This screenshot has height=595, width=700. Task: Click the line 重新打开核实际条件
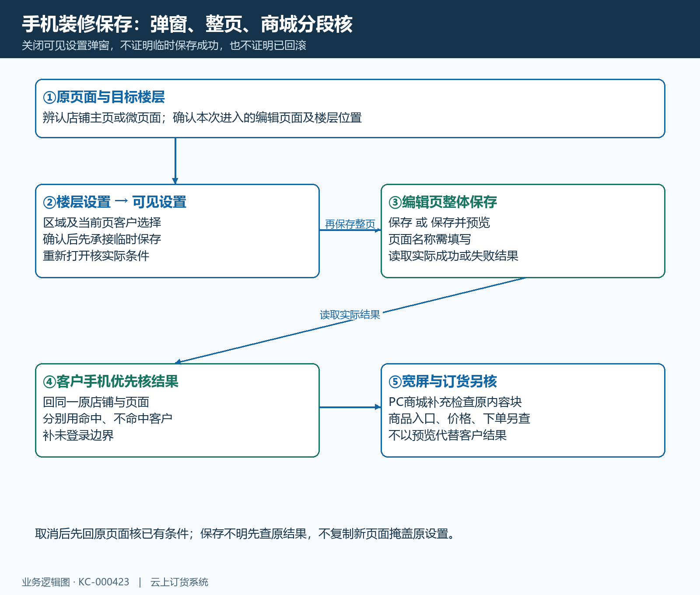96,256
